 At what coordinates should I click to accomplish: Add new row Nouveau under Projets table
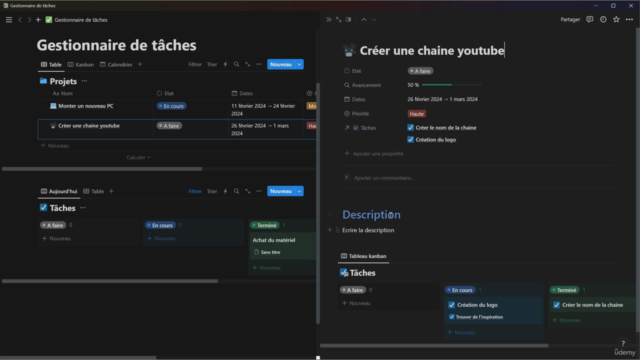(55, 145)
